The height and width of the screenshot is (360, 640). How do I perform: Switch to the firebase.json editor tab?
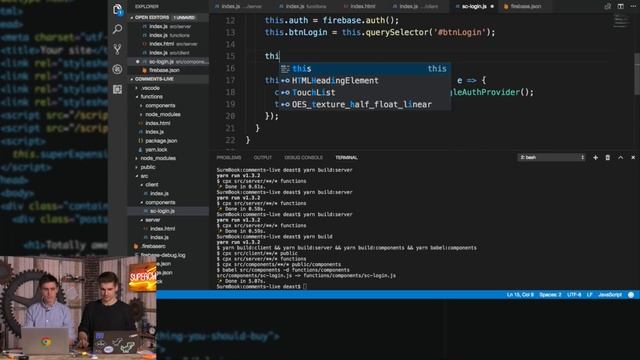coord(523,7)
